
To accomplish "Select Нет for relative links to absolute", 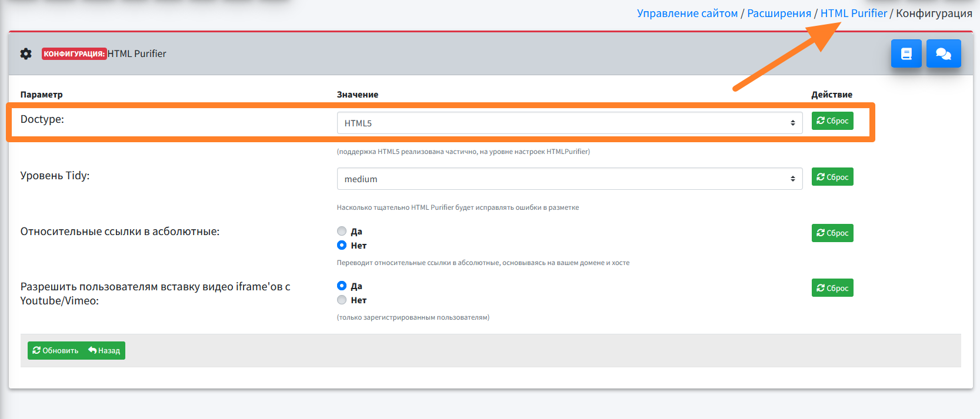I will tap(342, 245).
